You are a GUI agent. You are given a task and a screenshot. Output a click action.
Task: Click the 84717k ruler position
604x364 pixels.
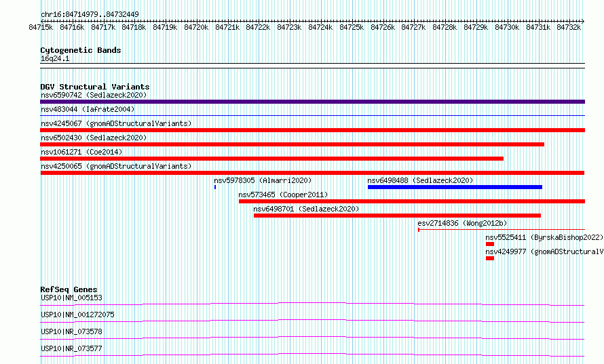point(103,27)
